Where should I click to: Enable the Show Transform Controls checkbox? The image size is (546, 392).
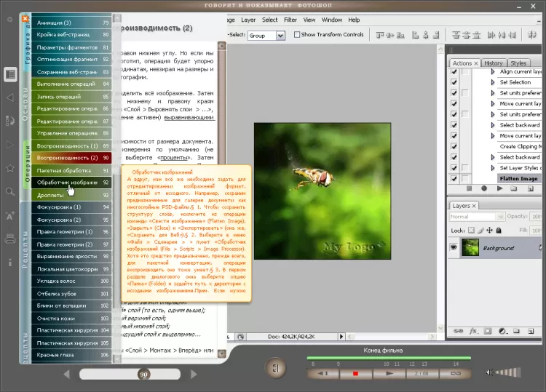pos(297,35)
